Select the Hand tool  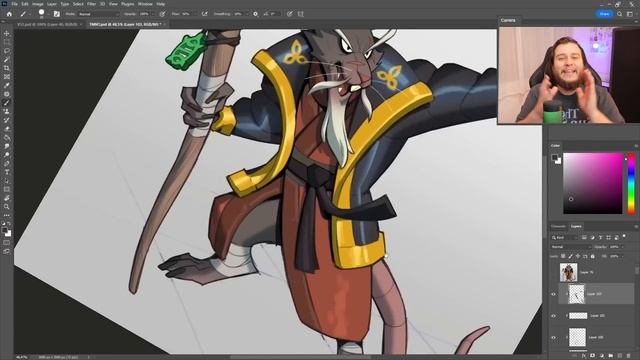7,198
